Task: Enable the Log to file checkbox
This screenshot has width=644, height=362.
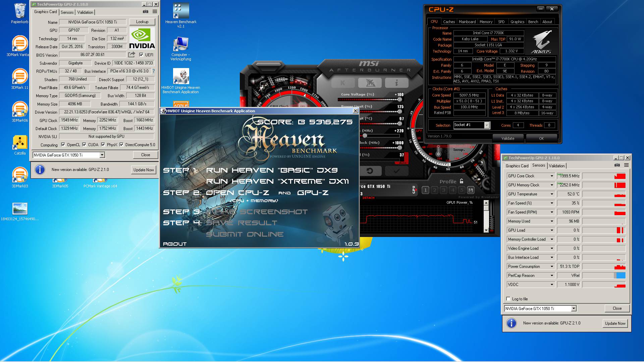Action: coord(508,299)
